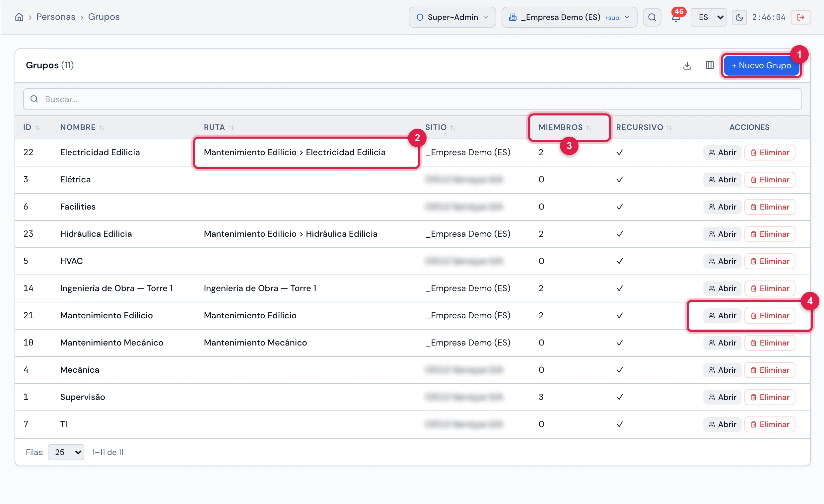Delete the Supervisão group
The image size is (824, 504).
pos(770,397)
